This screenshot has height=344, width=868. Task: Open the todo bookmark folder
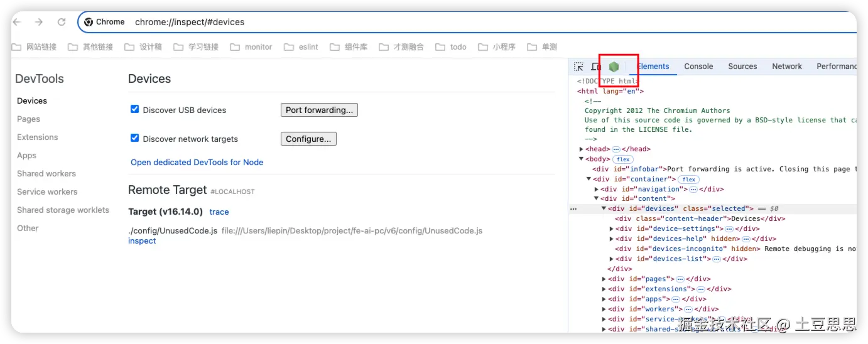451,47
